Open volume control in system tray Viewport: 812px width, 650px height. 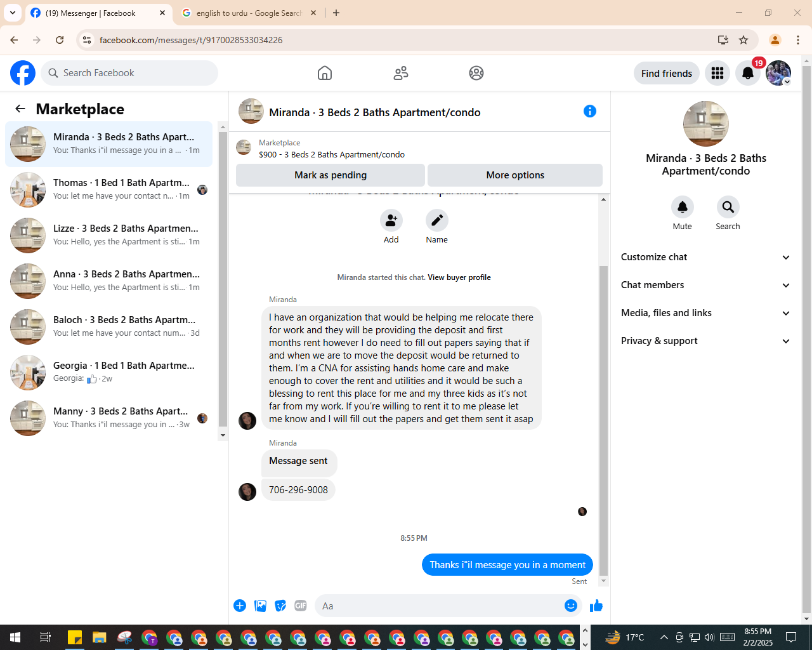click(x=709, y=637)
